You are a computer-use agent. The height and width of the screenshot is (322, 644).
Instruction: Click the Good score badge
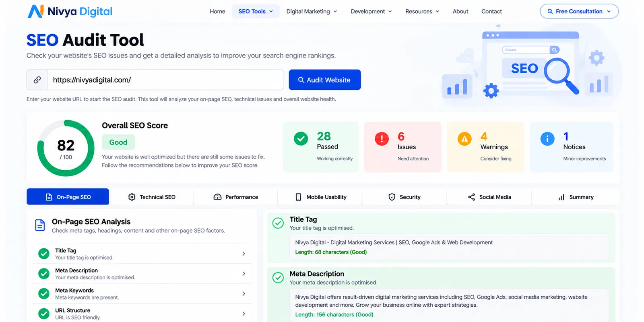pos(118,142)
